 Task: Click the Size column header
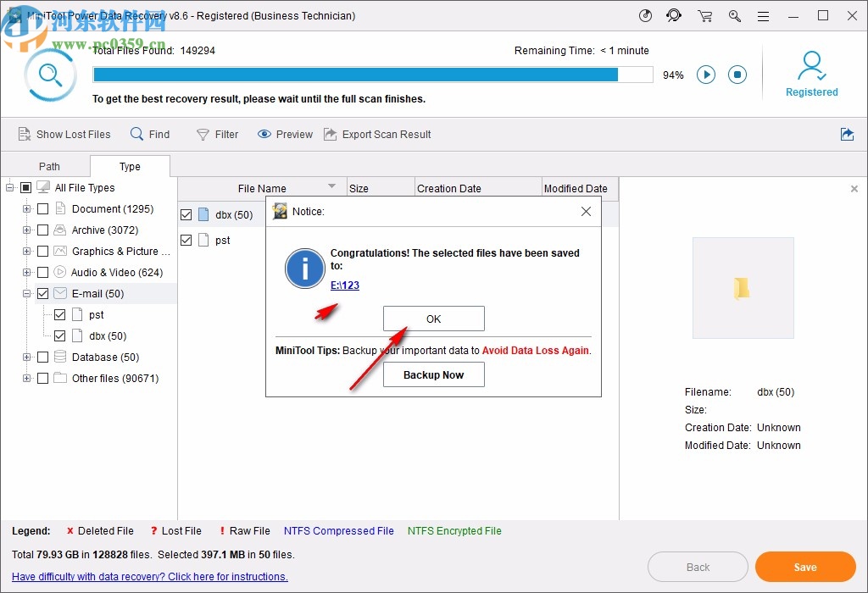tap(381, 188)
